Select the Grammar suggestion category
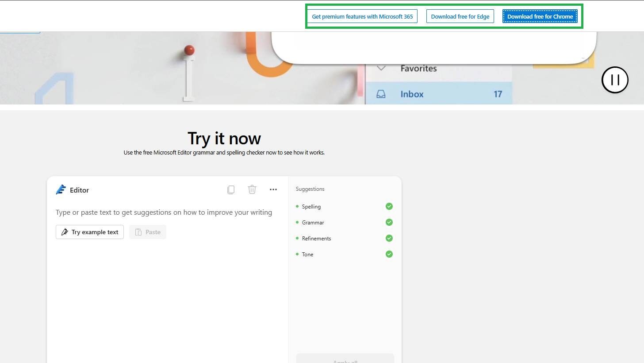The width and height of the screenshot is (644, 363). coord(313,223)
